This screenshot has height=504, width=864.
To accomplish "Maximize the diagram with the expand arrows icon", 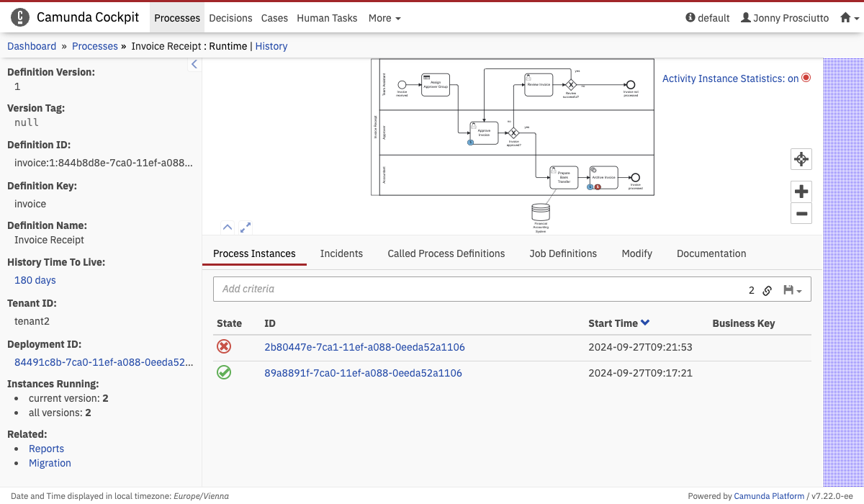I will click(246, 228).
